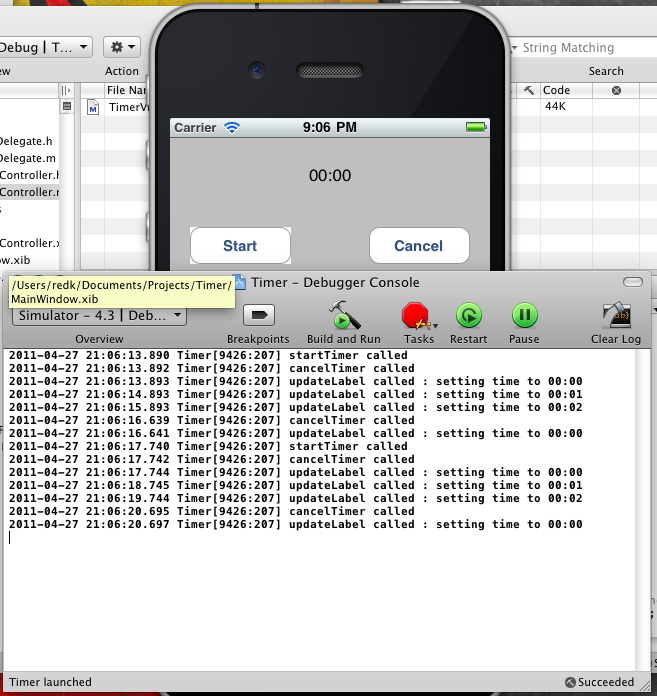
Task: Click the TimerV file's M icon
Action: [x=93, y=107]
